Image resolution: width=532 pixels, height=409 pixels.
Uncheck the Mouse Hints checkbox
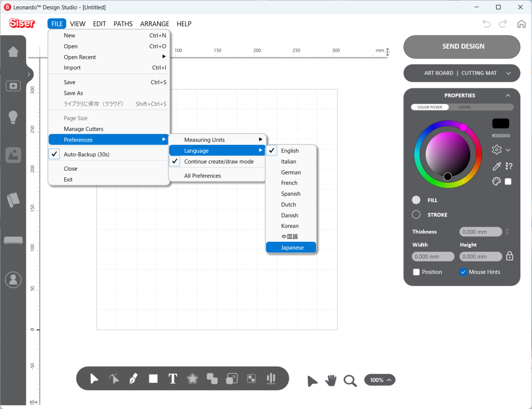pyautogui.click(x=463, y=272)
